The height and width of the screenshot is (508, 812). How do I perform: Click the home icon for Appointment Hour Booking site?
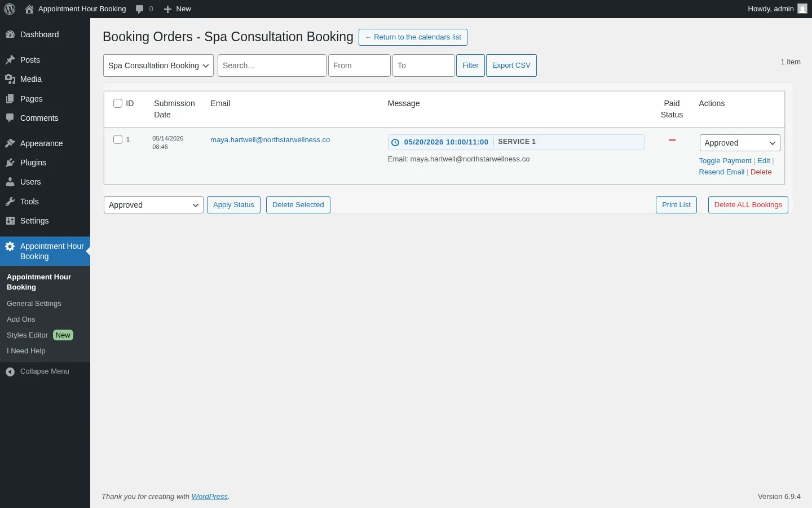point(29,9)
